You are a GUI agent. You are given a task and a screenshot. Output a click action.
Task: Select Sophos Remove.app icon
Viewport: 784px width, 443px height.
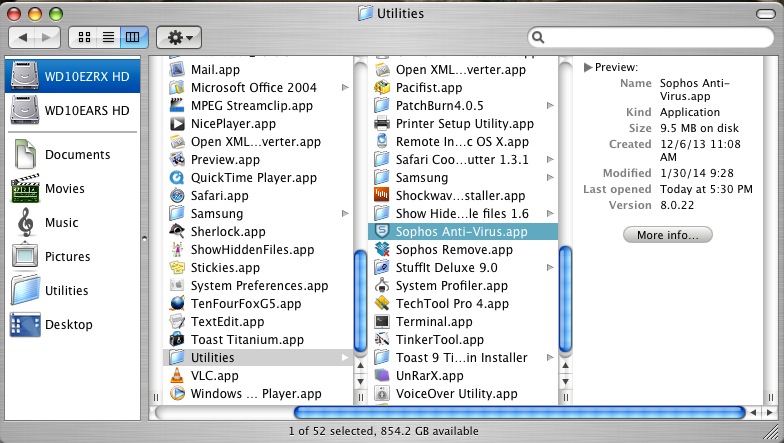[x=382, y=250]
